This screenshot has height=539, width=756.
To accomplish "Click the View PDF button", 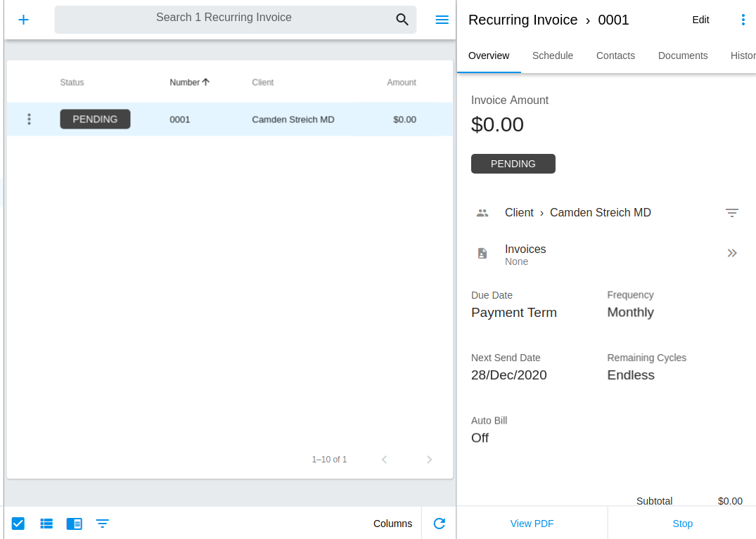I will (x=532, y=524).
